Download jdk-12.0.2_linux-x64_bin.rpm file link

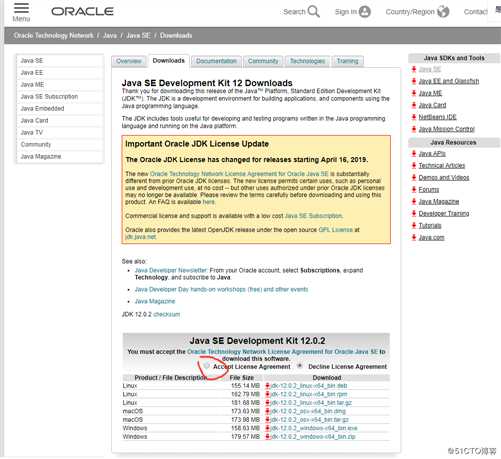tap(309, 394)
